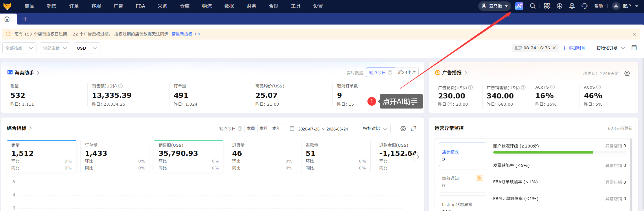Click the 账户状况评级 green progress bar

pyautogui.click(x=543, y=152)
